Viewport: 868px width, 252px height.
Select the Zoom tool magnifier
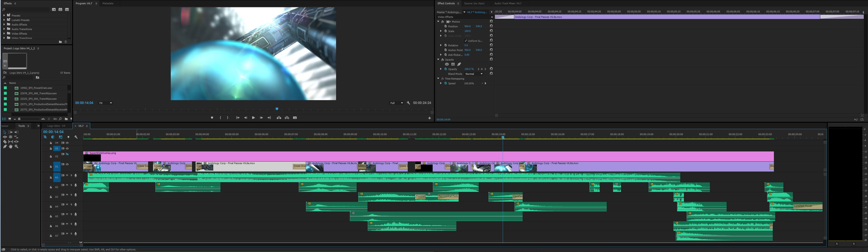pos(17,146)
